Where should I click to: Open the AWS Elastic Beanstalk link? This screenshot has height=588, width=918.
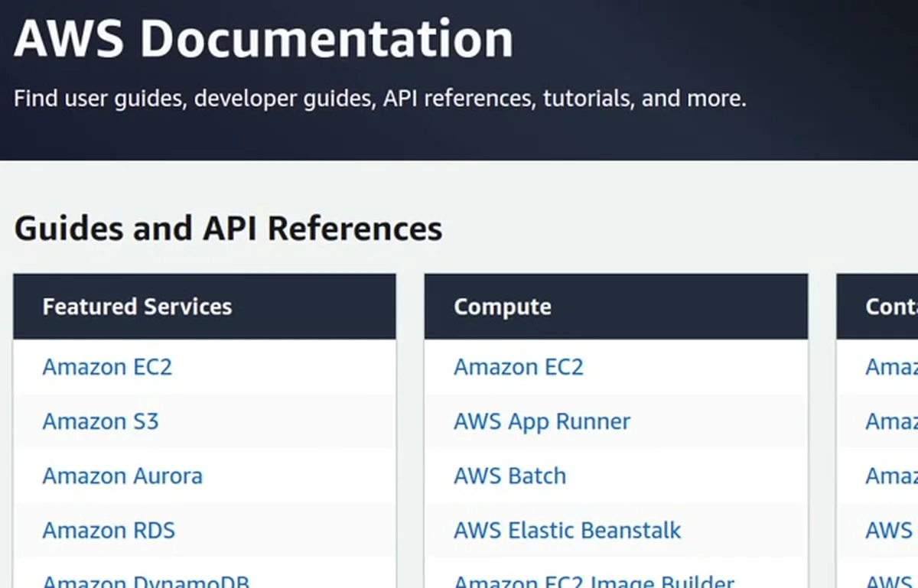(568, 530)
